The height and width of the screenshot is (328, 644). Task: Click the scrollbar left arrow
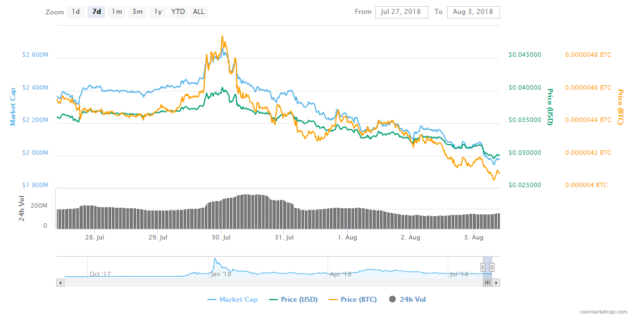point(60,283)
